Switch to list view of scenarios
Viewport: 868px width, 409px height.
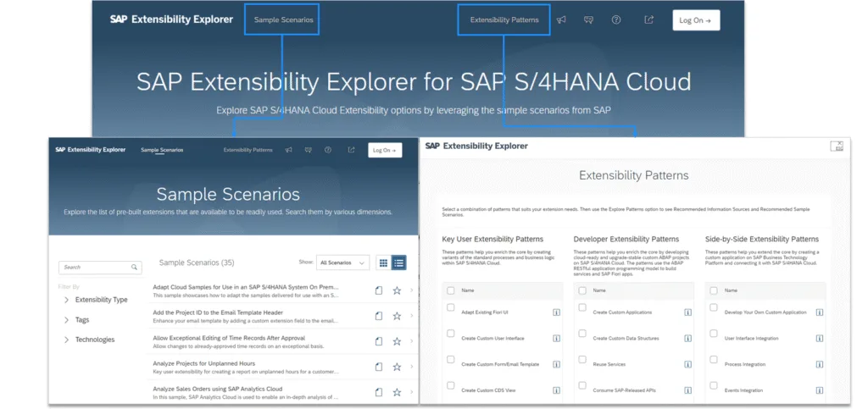click(398, 263)
